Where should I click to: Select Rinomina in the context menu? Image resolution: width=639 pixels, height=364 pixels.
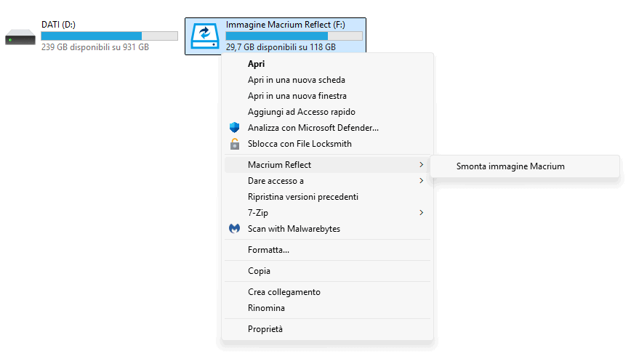(x=327, y=308)
